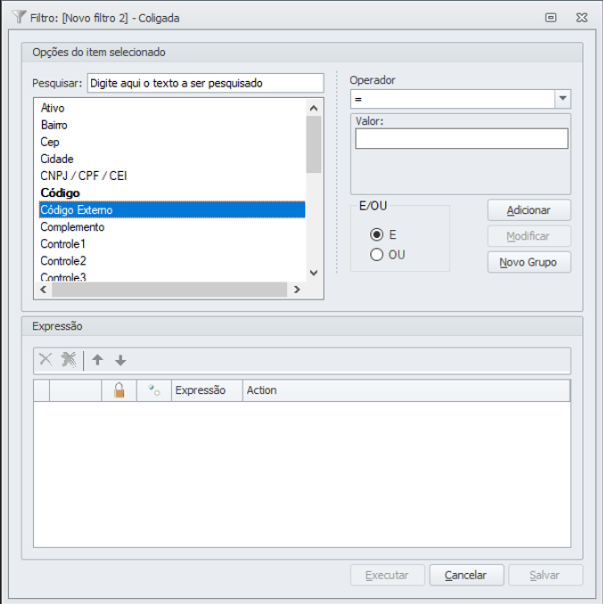Click the filter funnel icon in title bar

[18, 17]
